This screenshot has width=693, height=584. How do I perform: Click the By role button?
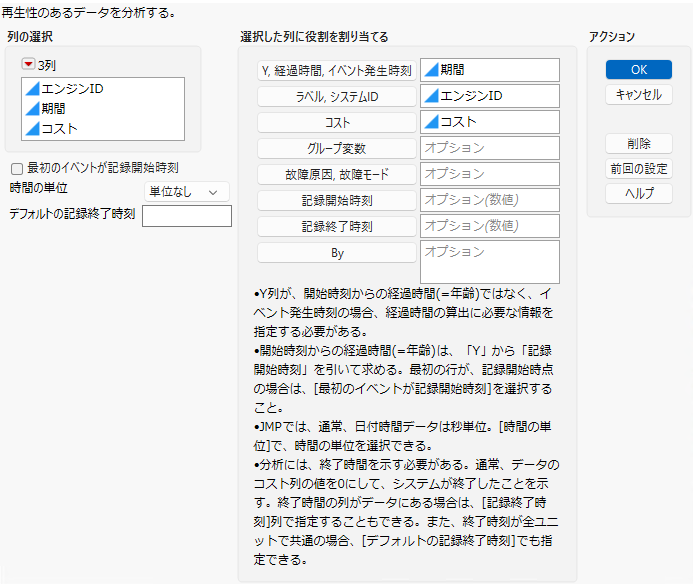coord(336,253)
